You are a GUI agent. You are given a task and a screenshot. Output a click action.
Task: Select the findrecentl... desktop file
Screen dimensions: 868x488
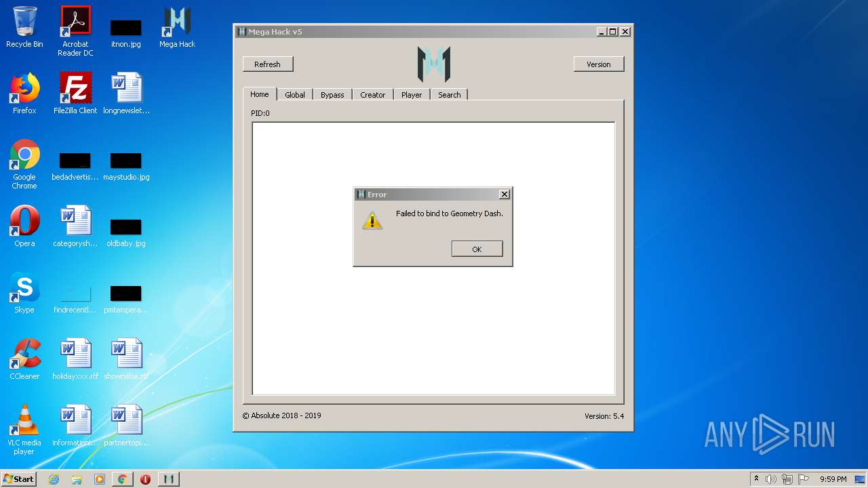click(75, 298)
